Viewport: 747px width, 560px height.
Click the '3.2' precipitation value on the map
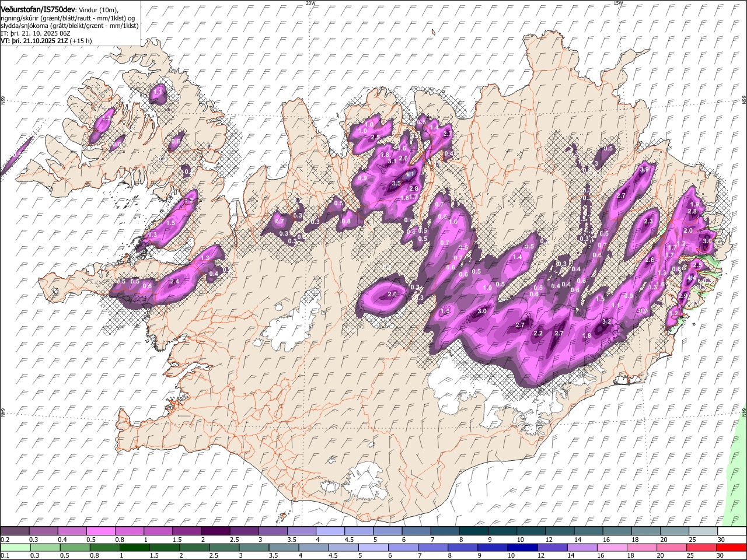tap(606, 321)
